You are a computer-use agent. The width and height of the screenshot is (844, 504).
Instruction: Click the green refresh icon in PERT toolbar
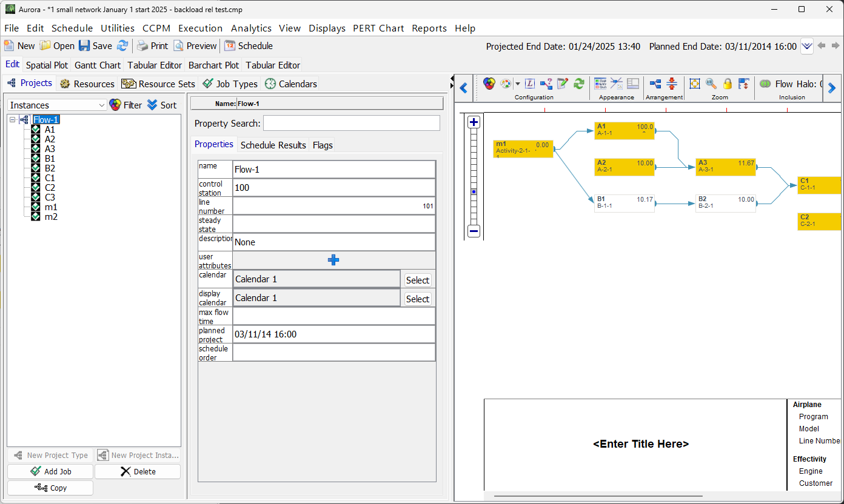[579, 84]
